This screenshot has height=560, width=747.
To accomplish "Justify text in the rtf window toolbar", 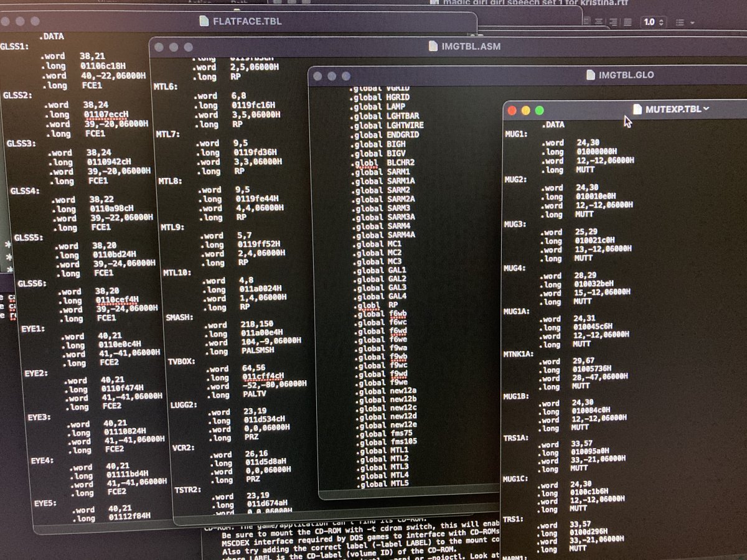I will 627,22.
